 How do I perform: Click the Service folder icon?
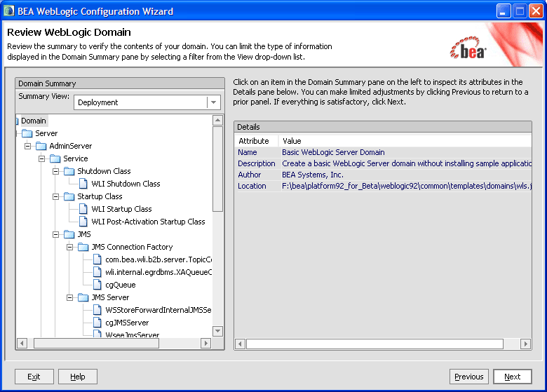point(55,158)
